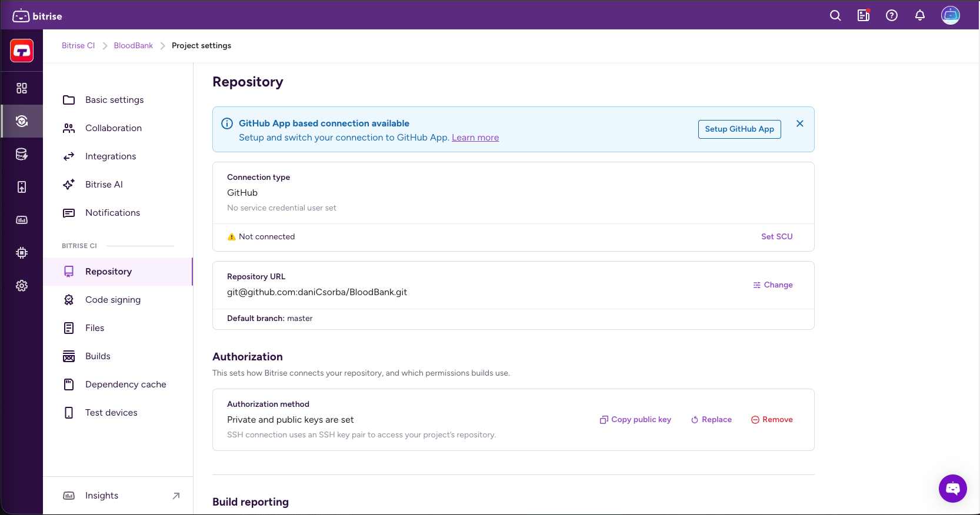This screenshot has height=515, width=980.
Task: Click the Project settings breadcrumb
Action: [x=201, y=46]
